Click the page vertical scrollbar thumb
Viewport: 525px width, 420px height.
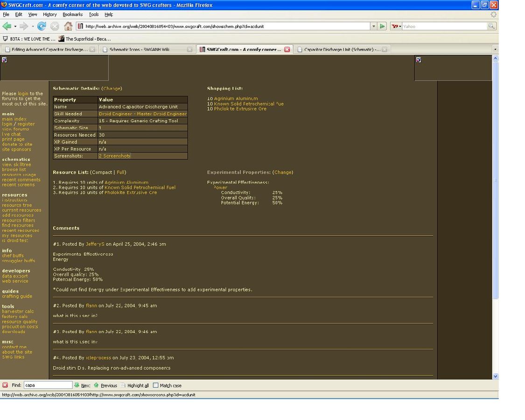[495, 180]
